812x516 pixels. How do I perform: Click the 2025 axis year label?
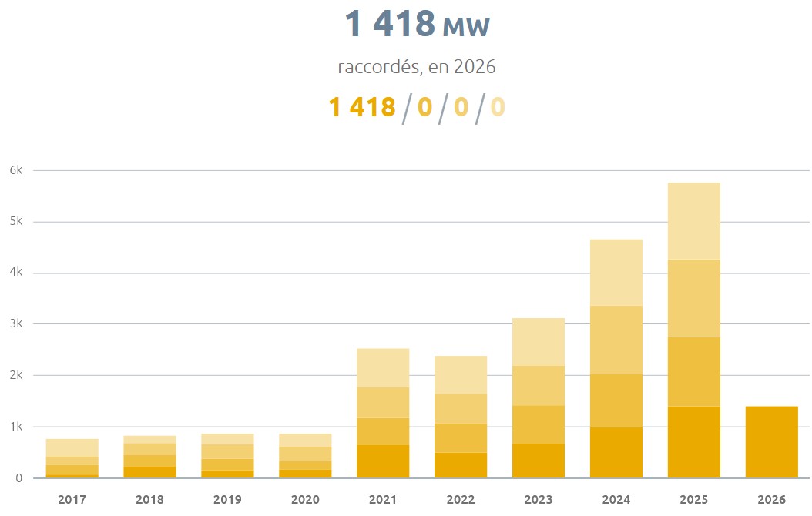point(693,500)
